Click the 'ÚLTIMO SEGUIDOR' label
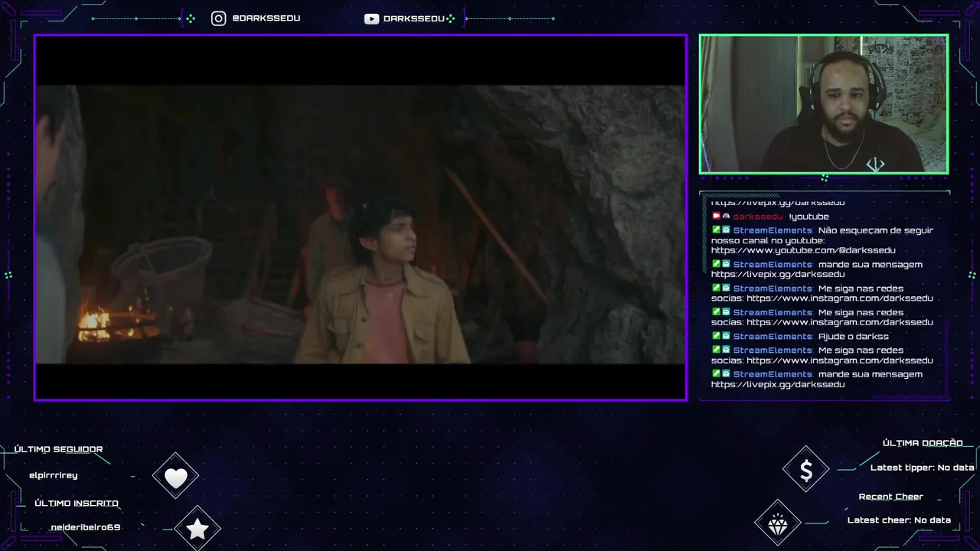The height and width of the screenshot is (551, 980). point(58,449)
